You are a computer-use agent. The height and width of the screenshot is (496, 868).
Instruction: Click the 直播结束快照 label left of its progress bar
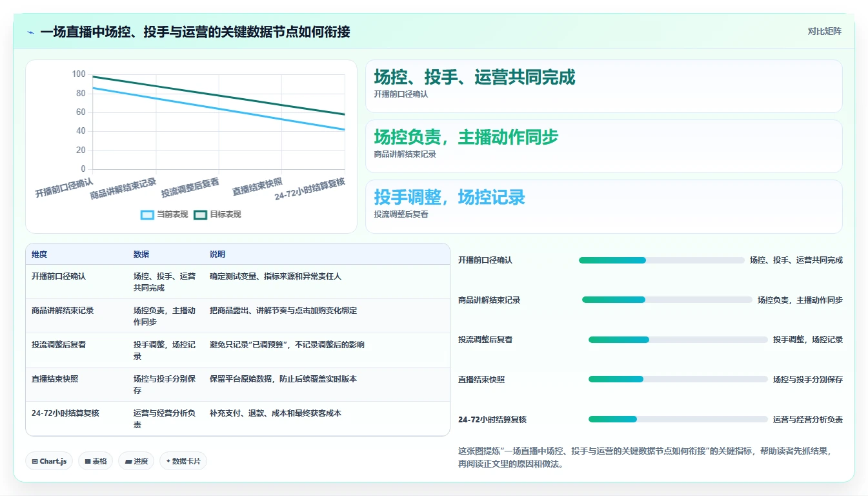pos(481,380)
